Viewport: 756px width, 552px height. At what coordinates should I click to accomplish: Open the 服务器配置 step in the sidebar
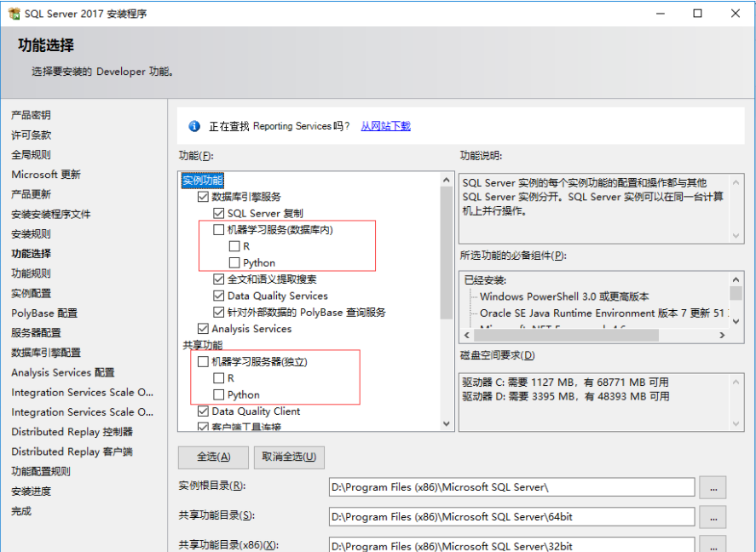pos(36,333)
